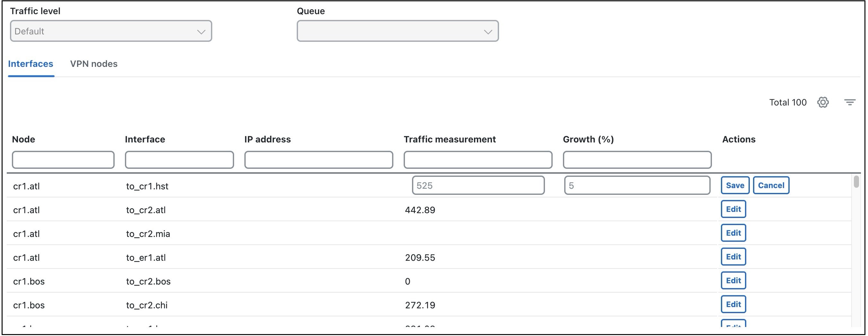
Task: Click the Traffic level dropdown chevron
Action: tap(201, 31)
